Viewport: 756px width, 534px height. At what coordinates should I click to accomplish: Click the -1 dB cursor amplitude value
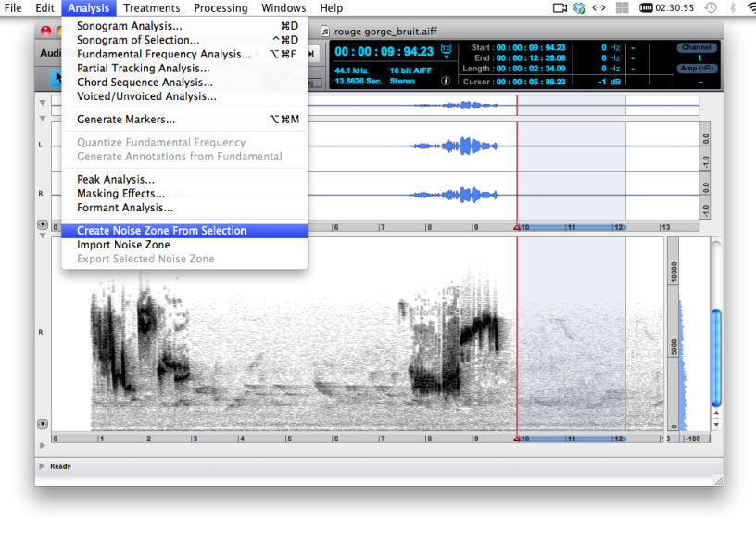pyautogui.click(x=610, y=82)
